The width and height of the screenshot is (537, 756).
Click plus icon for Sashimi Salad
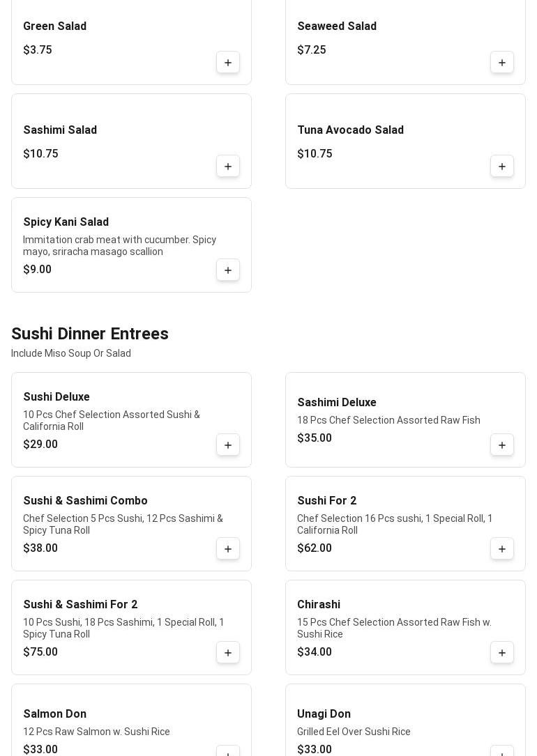(228, 167)
